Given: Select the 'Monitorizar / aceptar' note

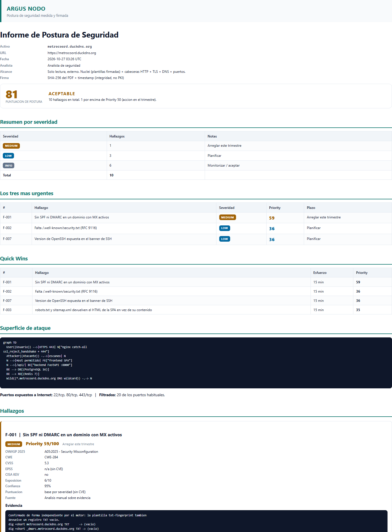Looking at the screenshot, I should click(224, 165).
